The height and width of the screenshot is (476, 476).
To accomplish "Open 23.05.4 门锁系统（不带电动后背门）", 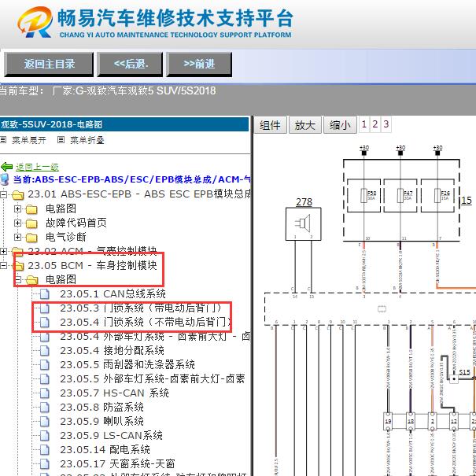I will click(145, 322).
